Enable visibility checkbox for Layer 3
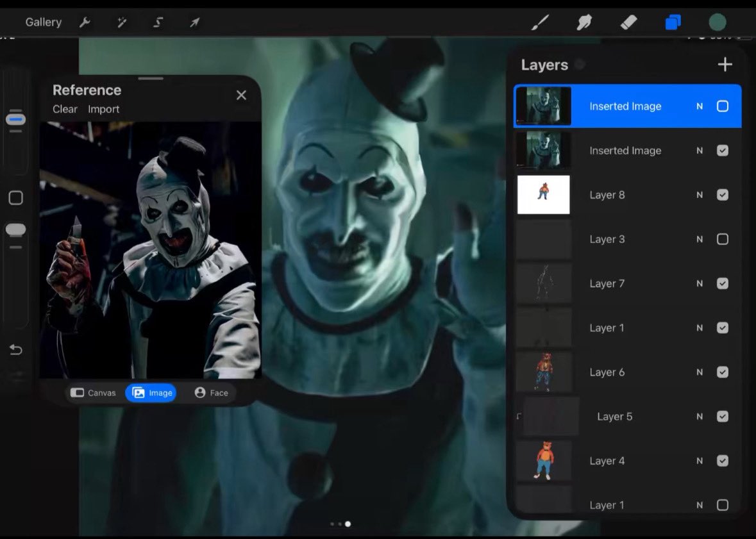756x539 pixels. (722, 239)
